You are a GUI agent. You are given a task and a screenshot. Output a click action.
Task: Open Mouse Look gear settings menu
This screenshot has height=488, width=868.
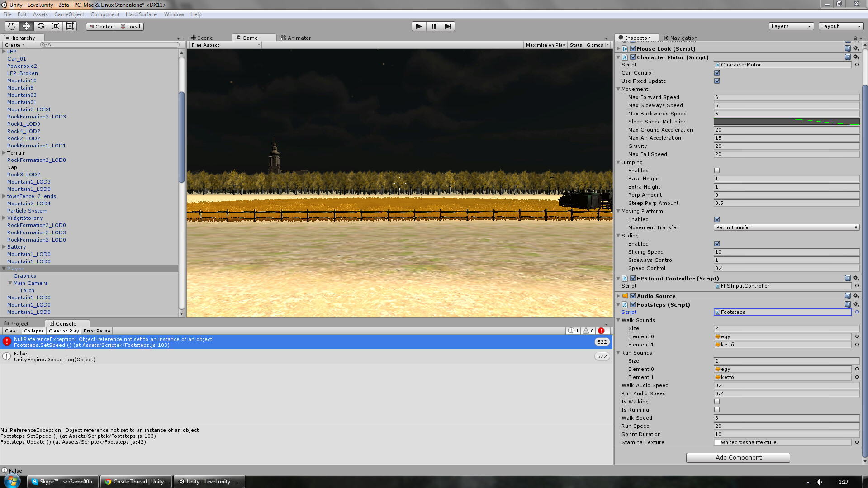856,48
